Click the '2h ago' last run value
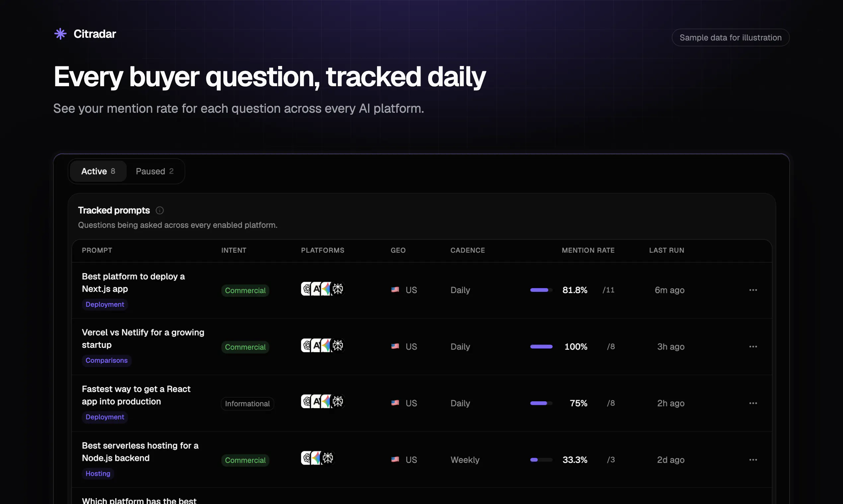The image size is (843, 504). (x=671, y=403)
